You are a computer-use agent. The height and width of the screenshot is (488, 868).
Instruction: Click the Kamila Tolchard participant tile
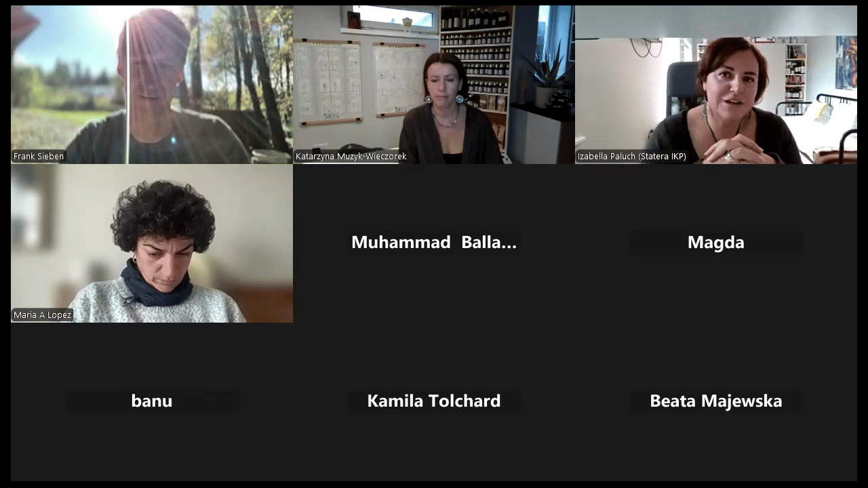(x=434, y=402)
